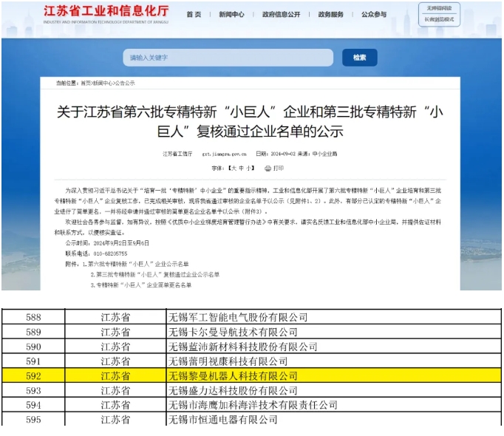Select 政务服务 in the navigation bar
The image size is (504, 436).
(330, 15)
